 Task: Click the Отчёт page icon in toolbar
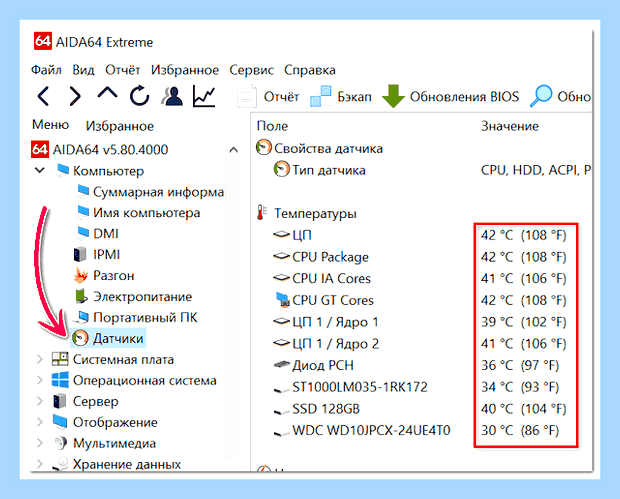247,96
